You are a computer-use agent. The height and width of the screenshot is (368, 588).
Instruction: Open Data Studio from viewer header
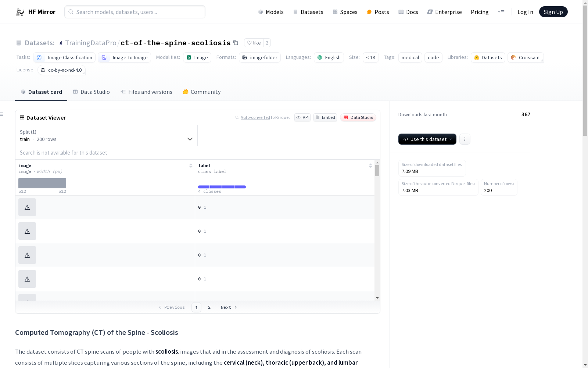pos(358,117)
